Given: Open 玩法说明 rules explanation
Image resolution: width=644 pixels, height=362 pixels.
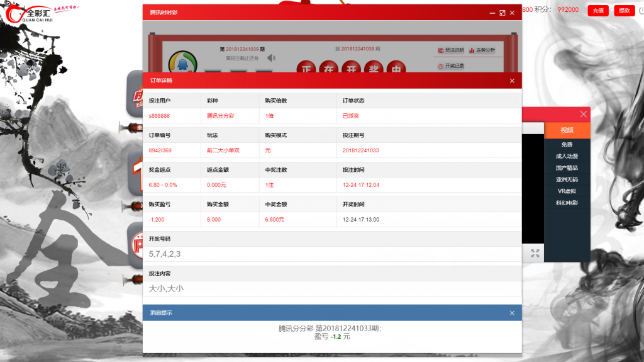Looking at the screenshot, I should pyautogui.click(x=450, y=50).
